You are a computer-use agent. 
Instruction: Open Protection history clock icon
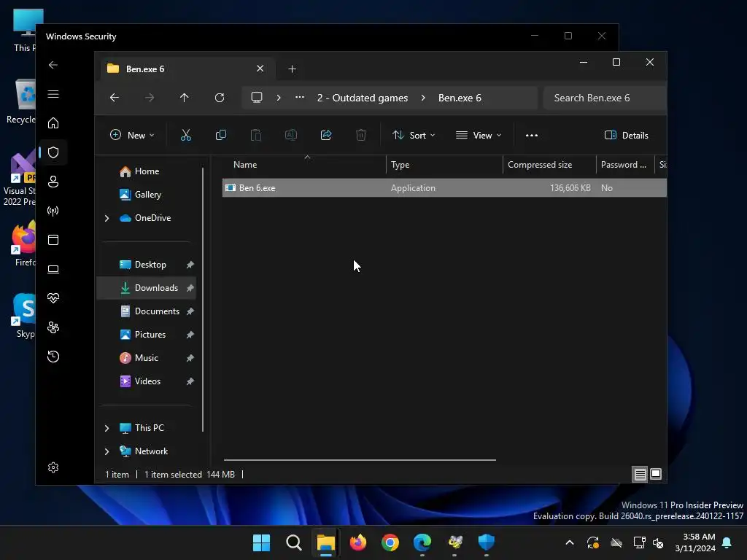click(x=53, y=357)
